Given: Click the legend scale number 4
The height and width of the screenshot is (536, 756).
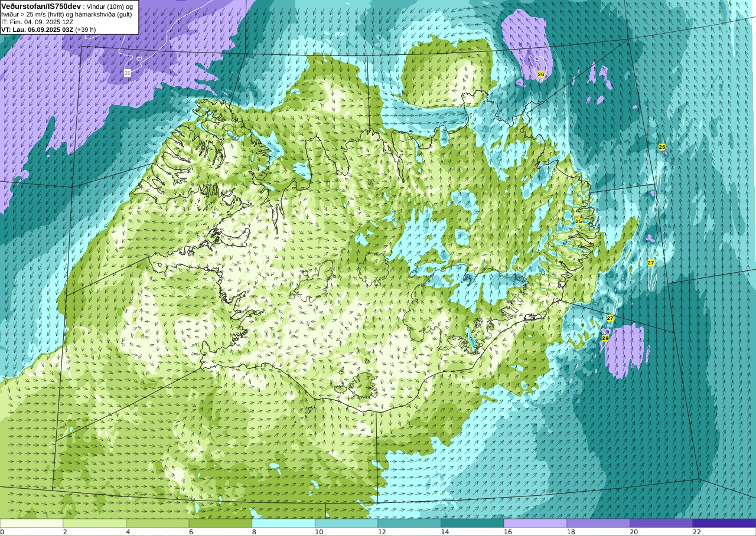Looking at the screenshot, I should (x=128, y=532).
